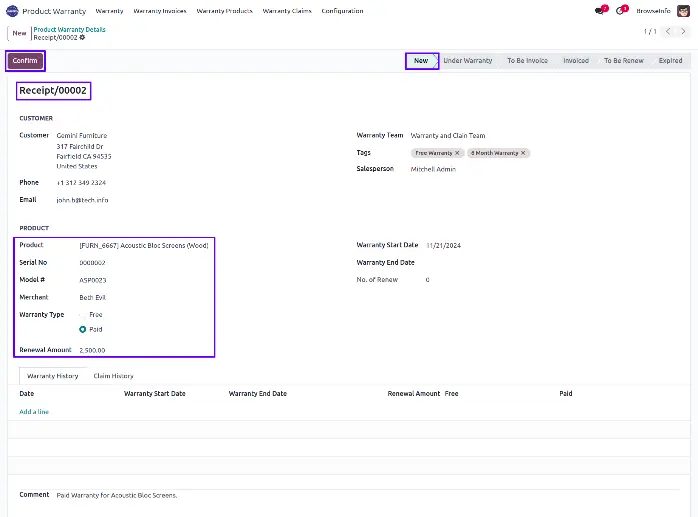Open the Product field dropdown
698x517 pixels.
[144, 245]
